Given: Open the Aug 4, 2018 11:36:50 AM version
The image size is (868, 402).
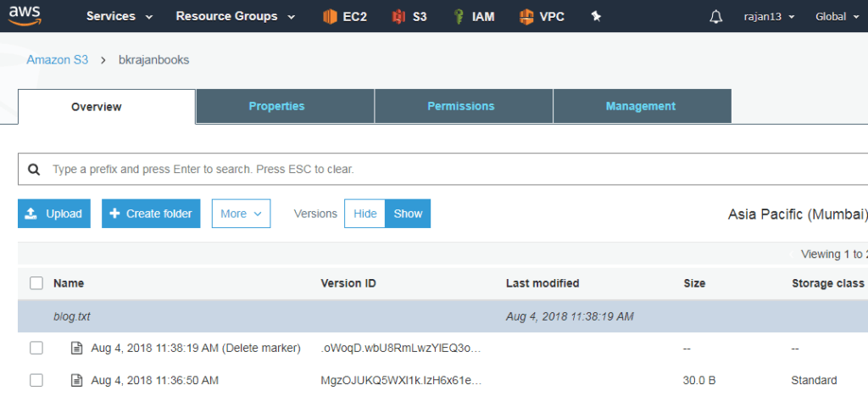Looking at the screenshot, I should [155, 381].
